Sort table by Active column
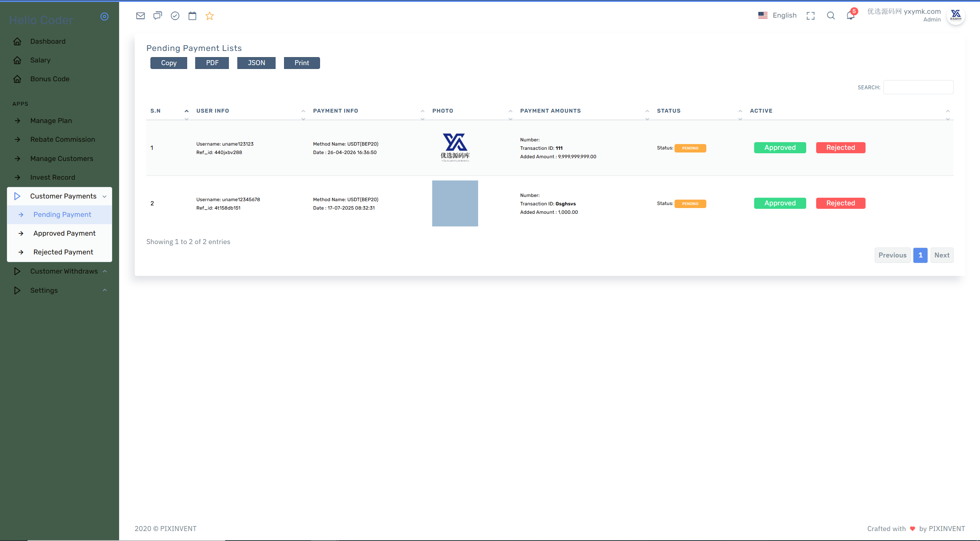The width and height of the screenshot is (980, 541). tap(849, 111)
